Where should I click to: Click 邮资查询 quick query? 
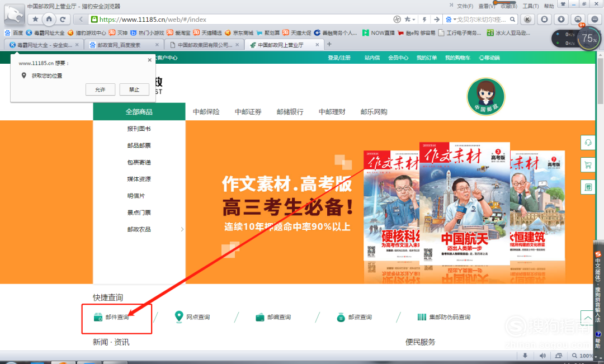click(x=354, y=317)
